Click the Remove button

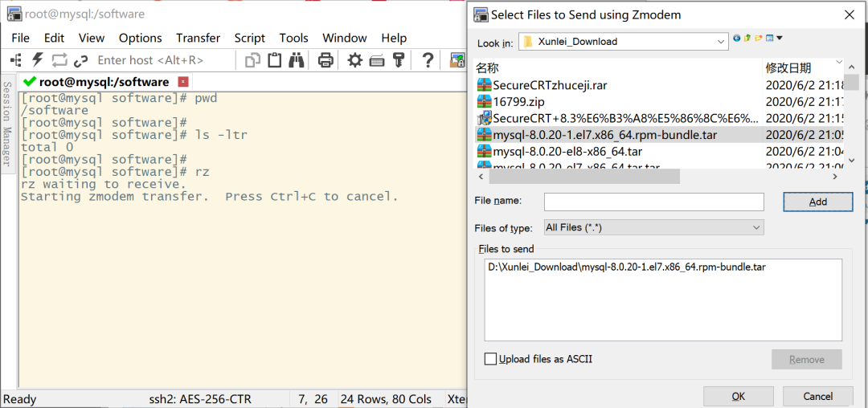pos(807,359)
